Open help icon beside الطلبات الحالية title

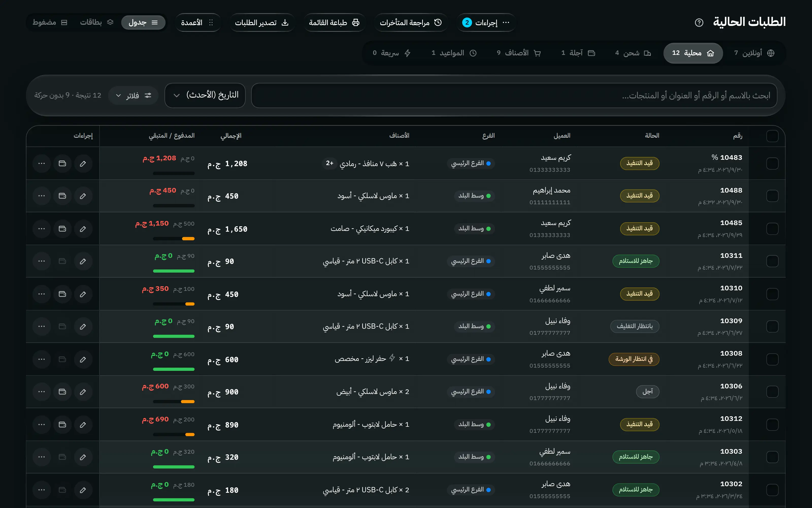699,23
